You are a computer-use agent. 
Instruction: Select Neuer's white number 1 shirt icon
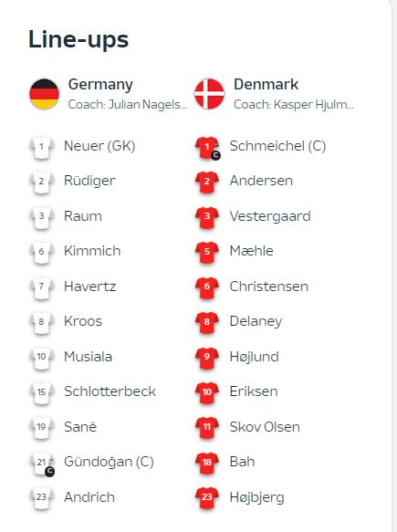[x=41, y=147]
